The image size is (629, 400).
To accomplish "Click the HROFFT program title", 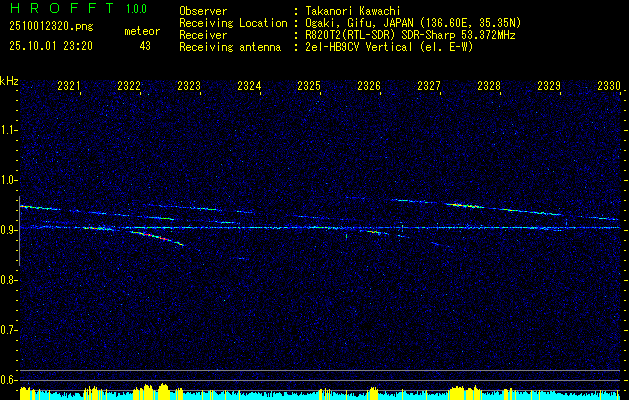I will tap(62, 8).
